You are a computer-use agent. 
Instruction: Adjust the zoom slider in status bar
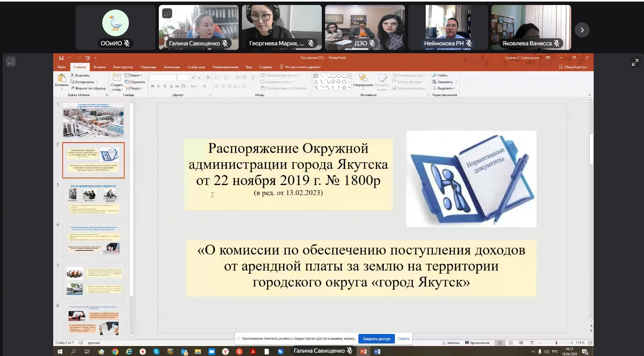(x=556, y=343)
